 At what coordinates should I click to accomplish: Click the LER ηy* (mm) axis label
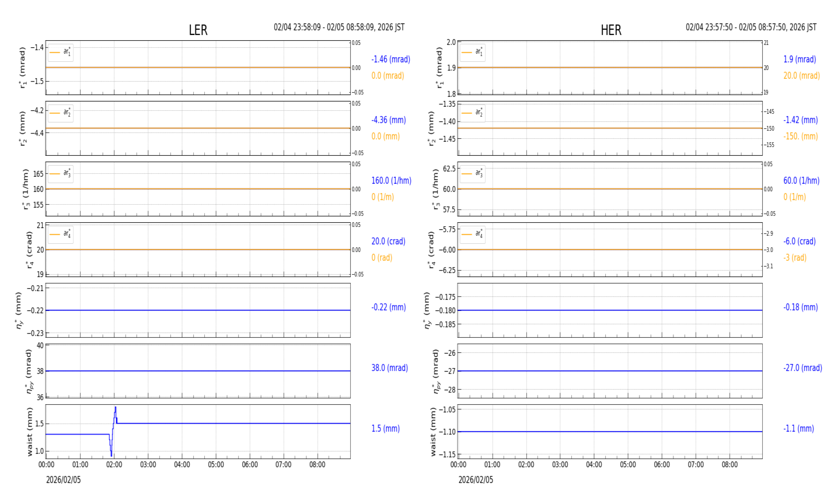tap(20, 310)
